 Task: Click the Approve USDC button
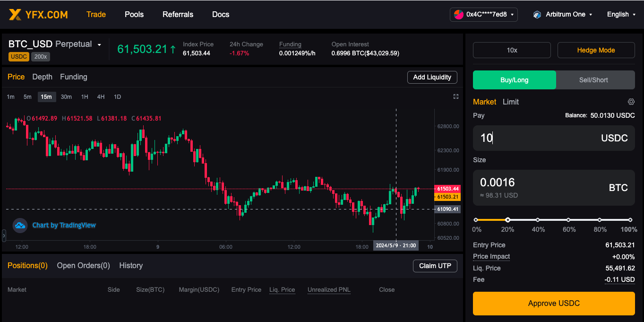(554, 304)
